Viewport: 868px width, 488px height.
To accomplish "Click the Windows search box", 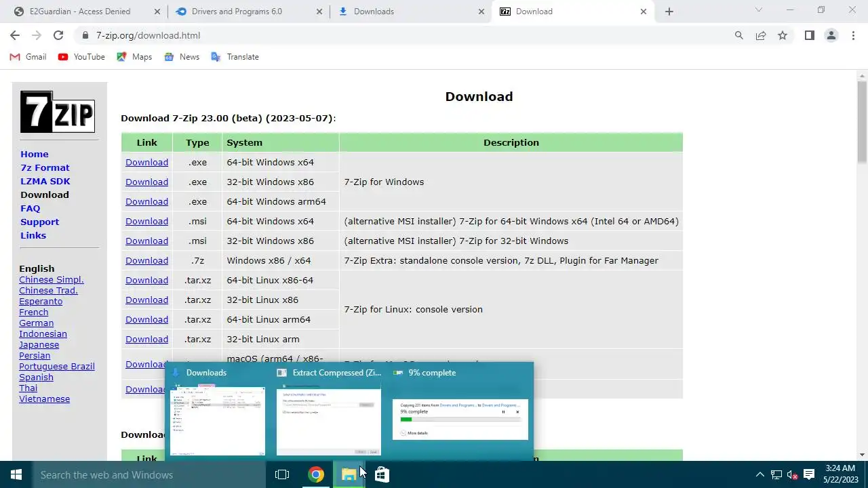I will [x=149, y=474].
